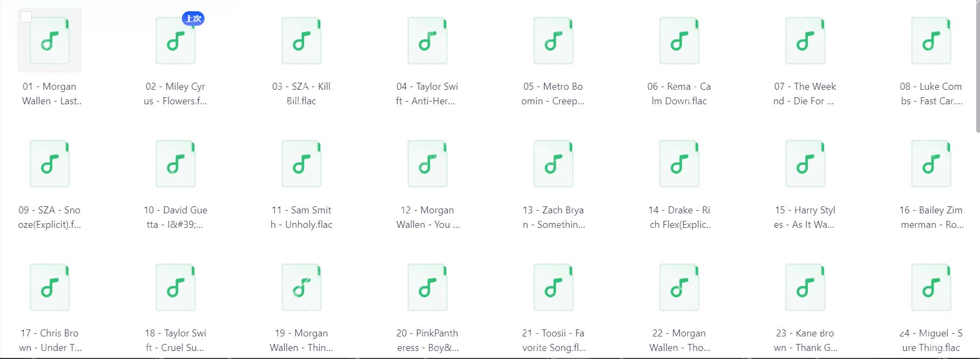The image size is (980, 359).
Task: Click filename text "22 - Morgan Wallen - Tho..."
Action: (680, 340)
